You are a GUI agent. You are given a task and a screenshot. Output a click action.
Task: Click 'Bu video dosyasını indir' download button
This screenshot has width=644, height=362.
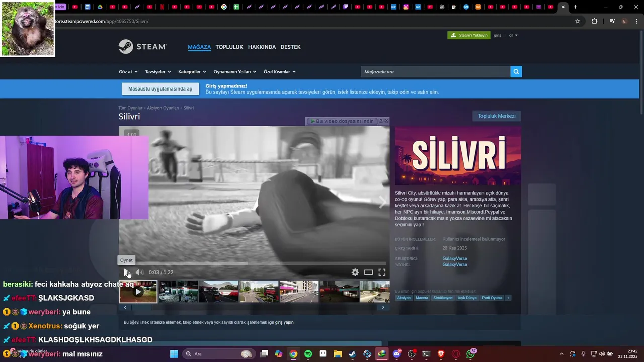point(342,121)
